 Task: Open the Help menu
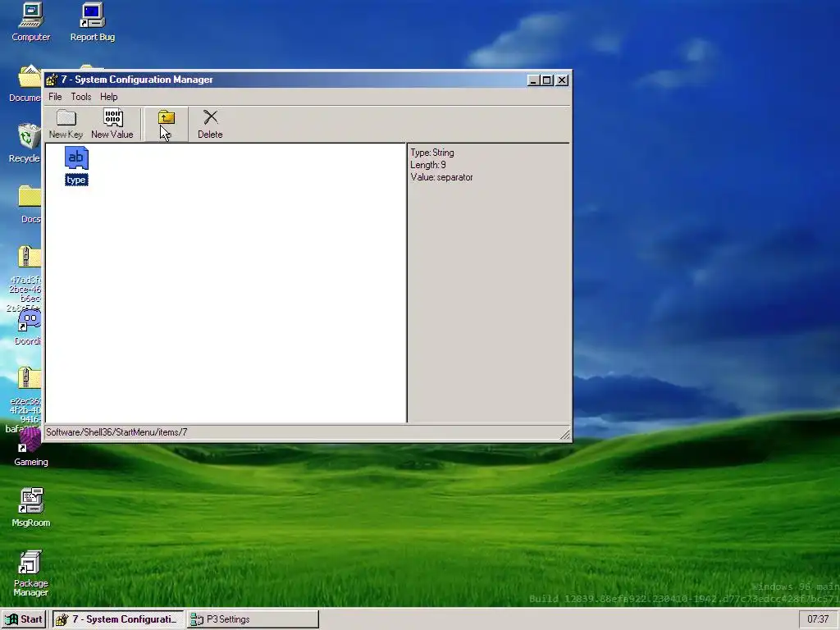(x=109, y=97)
